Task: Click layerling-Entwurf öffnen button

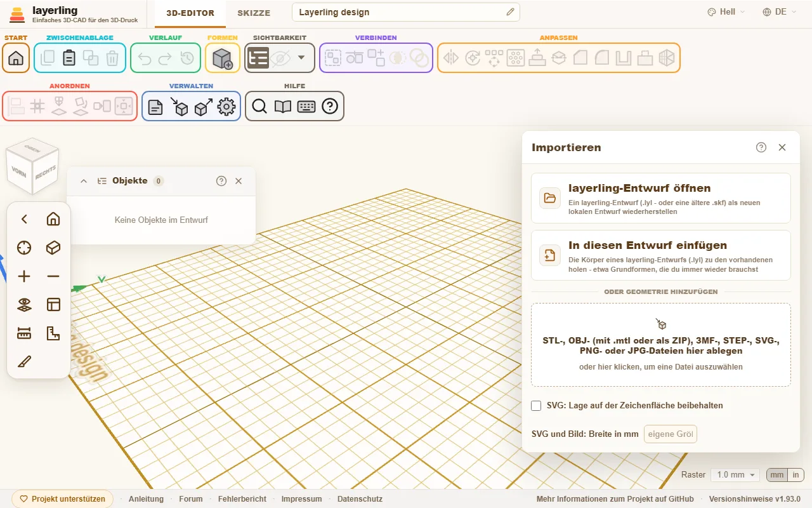Action: click(661, 198)
